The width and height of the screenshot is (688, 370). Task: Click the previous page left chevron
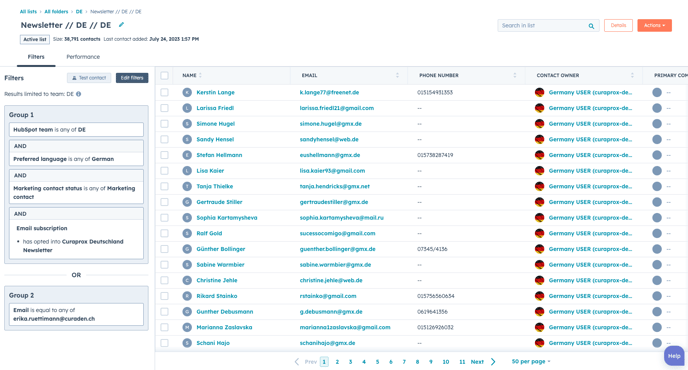coord(297,362)
